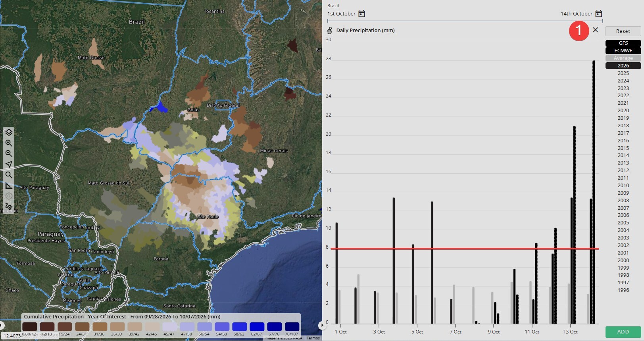
Task: Select the triangle ruler measure tool
Action: (9, 186)
